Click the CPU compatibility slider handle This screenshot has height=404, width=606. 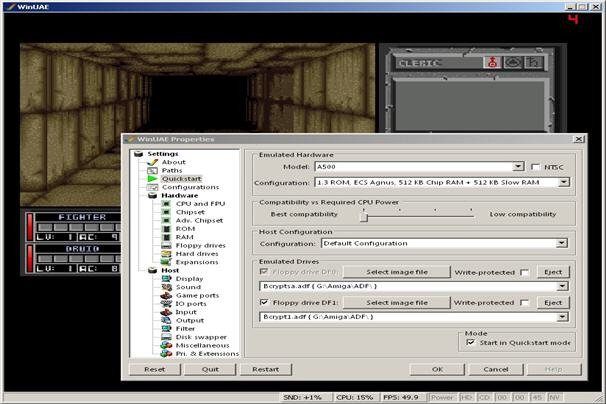(x=365, y=214)
